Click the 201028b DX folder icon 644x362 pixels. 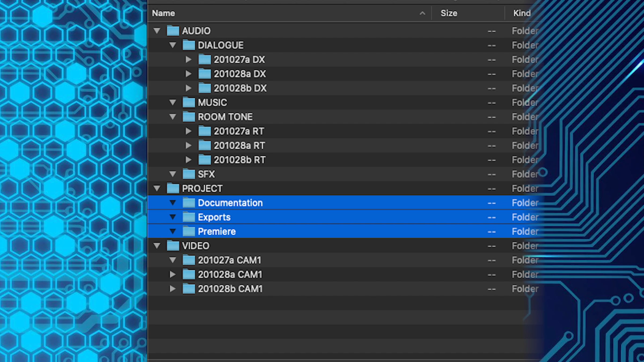point(204,88)
